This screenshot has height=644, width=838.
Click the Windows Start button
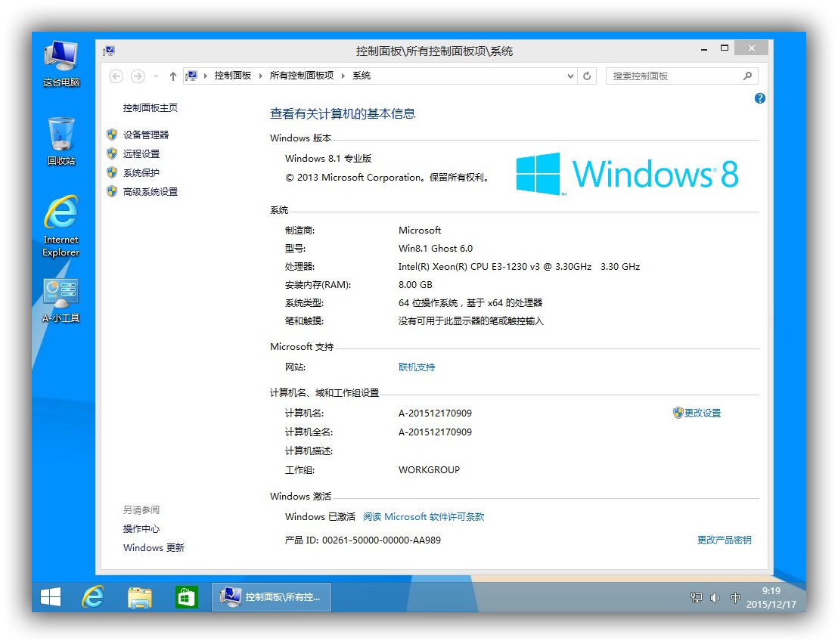51,597
